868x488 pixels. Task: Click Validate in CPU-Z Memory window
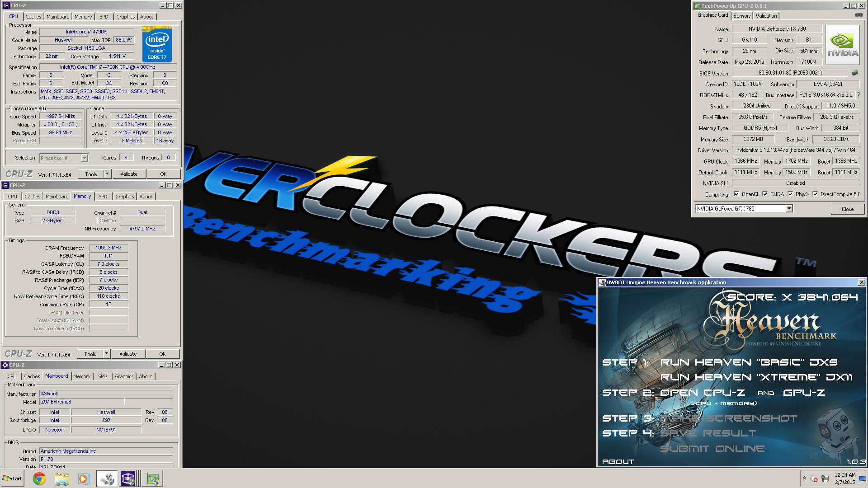[x=128, y=354]
